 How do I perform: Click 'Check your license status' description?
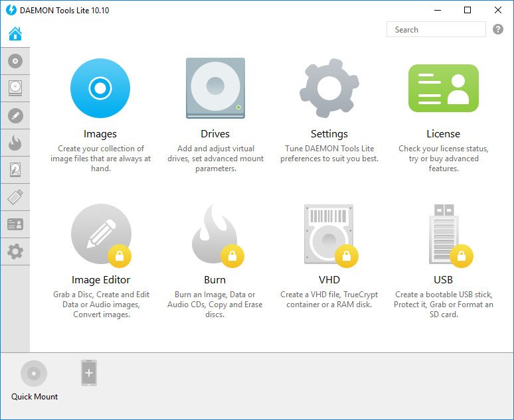tap(443, 159)
